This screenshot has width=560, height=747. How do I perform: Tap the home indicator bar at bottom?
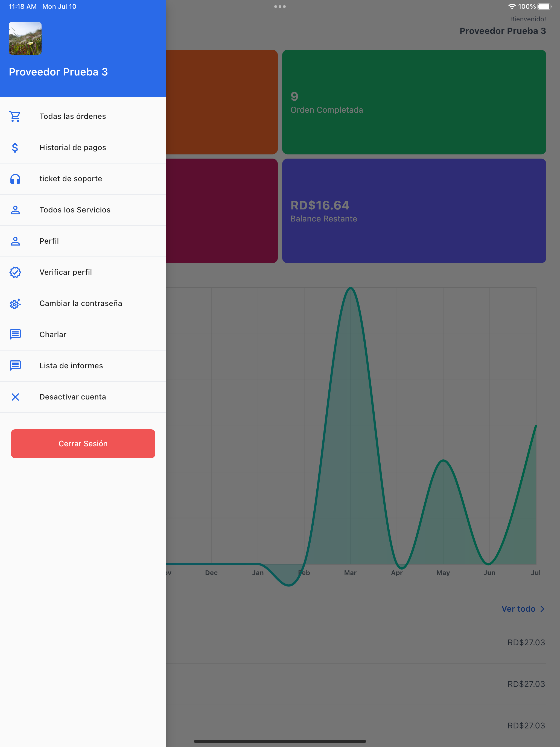[280, 741]
